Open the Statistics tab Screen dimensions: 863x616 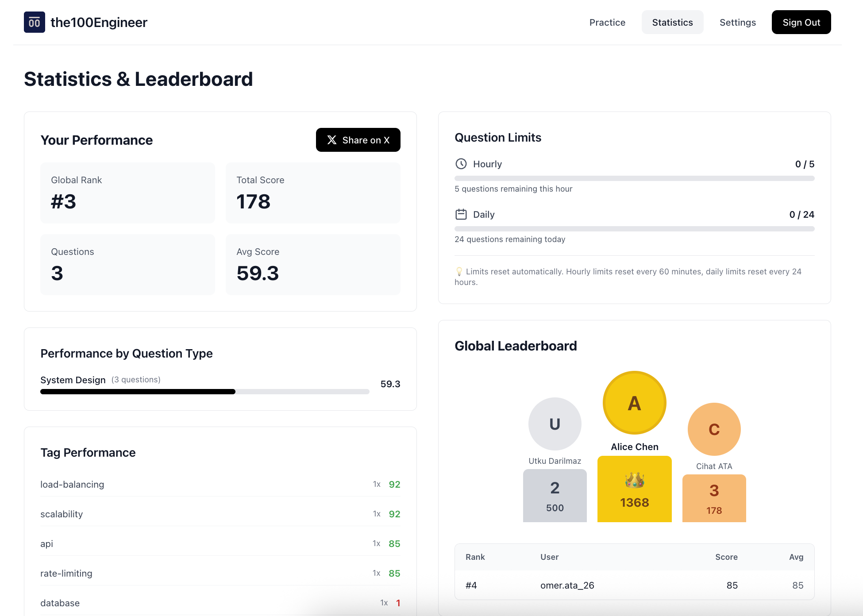tap(672, 22)
